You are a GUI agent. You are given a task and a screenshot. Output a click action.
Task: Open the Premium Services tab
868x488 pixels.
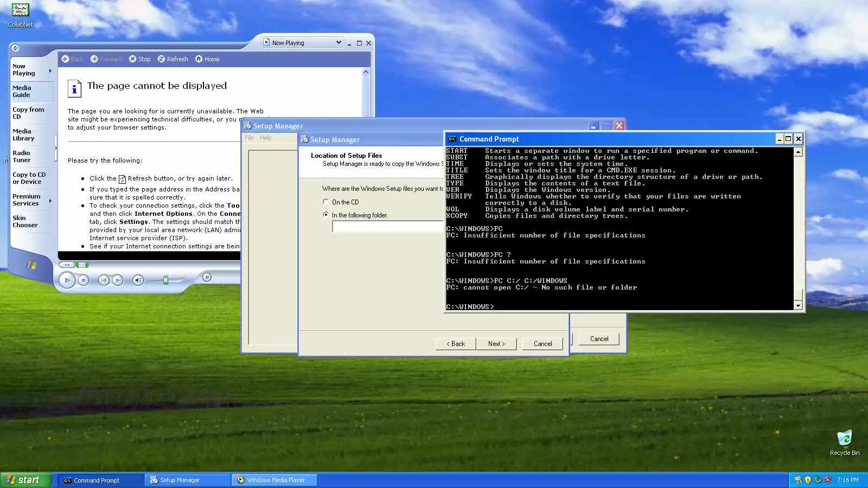pos(30,200)
